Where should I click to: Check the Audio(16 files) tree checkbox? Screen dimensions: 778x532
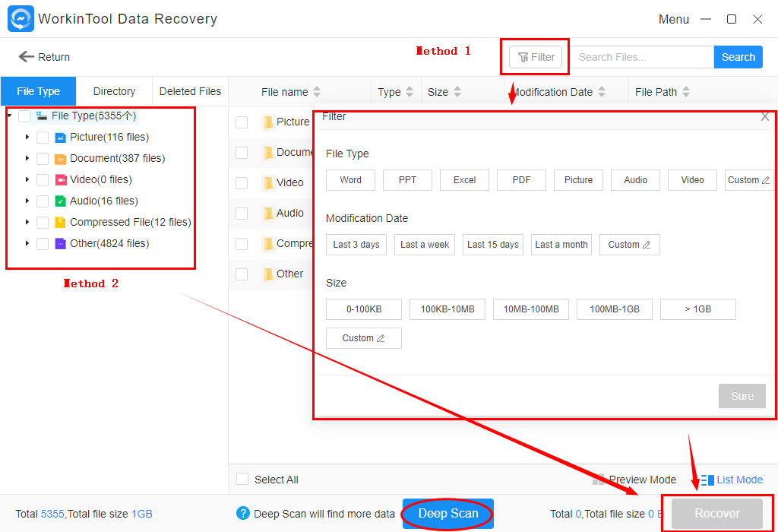[x=43, y=201]
